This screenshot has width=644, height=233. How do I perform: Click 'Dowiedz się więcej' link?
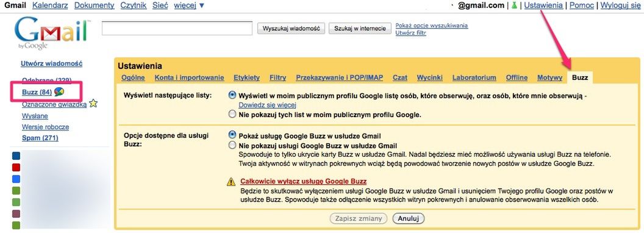pos(267,105)
